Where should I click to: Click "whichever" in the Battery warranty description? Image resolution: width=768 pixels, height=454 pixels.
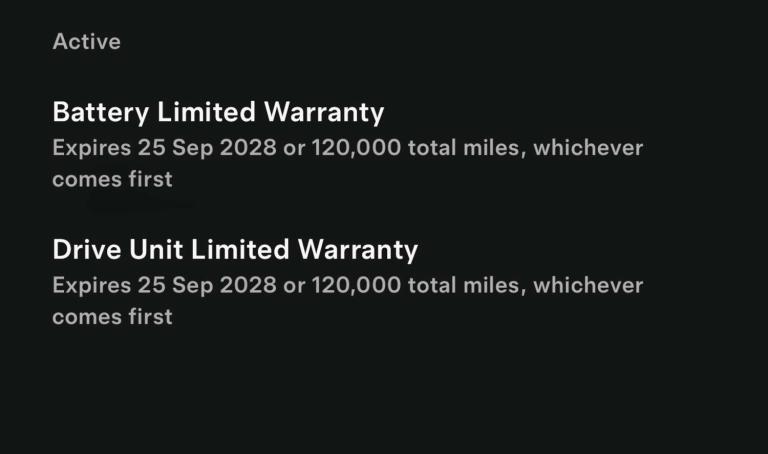588,149
